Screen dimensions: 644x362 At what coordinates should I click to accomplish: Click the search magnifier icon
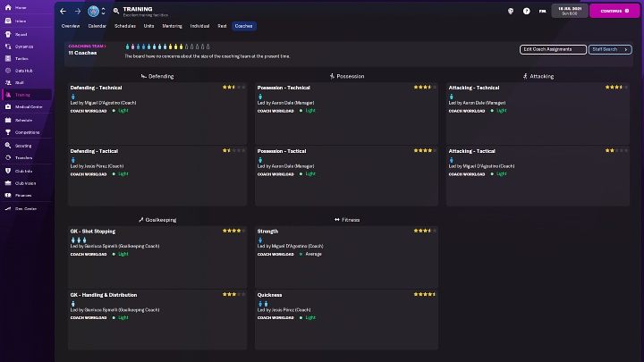pyautogui.click(x=115, y=12)
